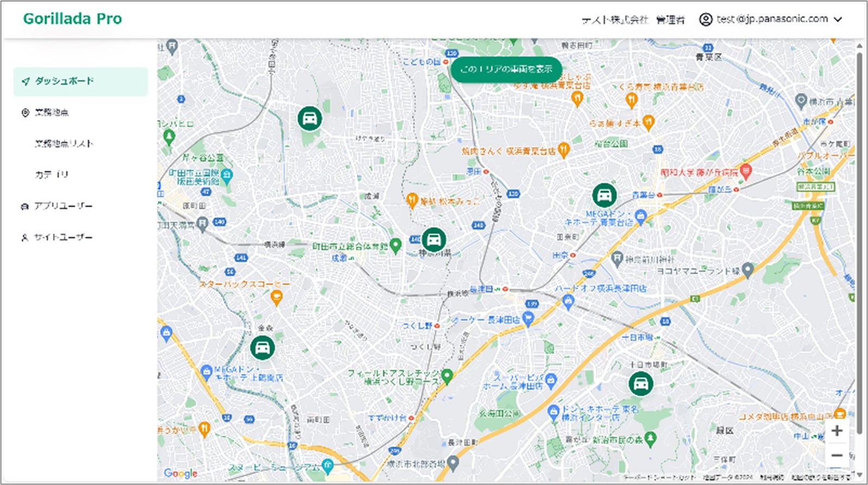
Task: Click the 田奈 station label
Action: pyautogui.click(x=560, y=254)
